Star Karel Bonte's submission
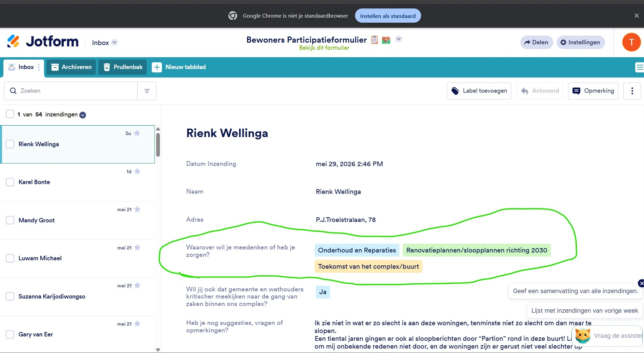The height and width of the screenshot is (353, 644). (137, 171)
